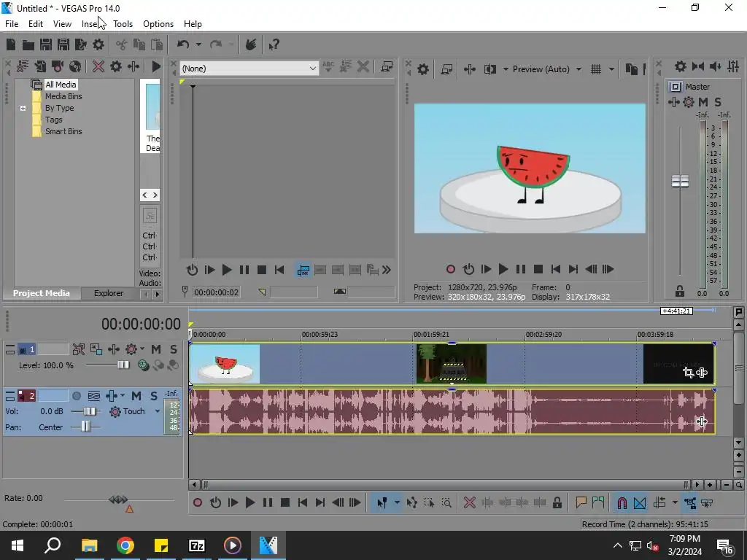
Task: Open Project Properties gear in main toolbar
Action: click(x=98, y=44)
